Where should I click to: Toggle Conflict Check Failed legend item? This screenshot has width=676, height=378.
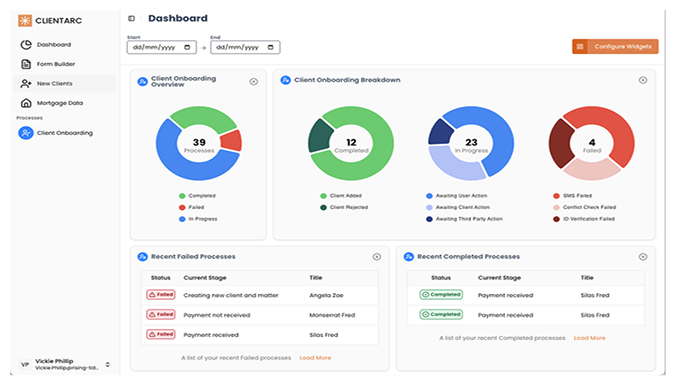[x=585, y=207]
